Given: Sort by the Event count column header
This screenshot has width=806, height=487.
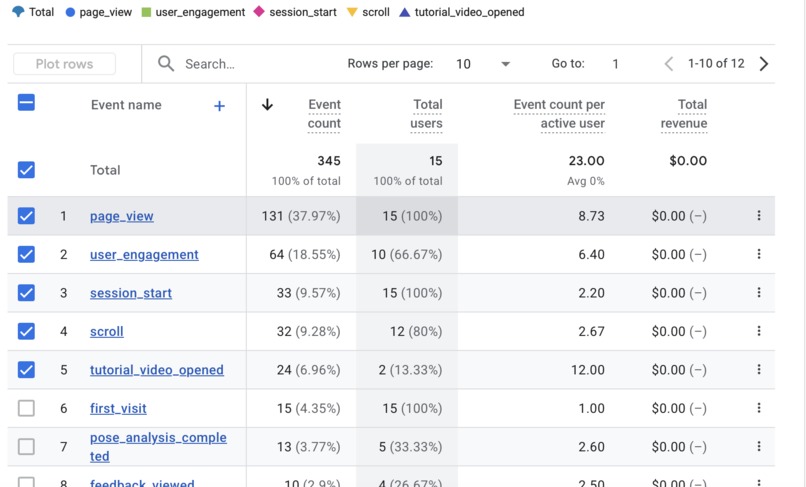Looking at the screenshot, I should [324, 114].
